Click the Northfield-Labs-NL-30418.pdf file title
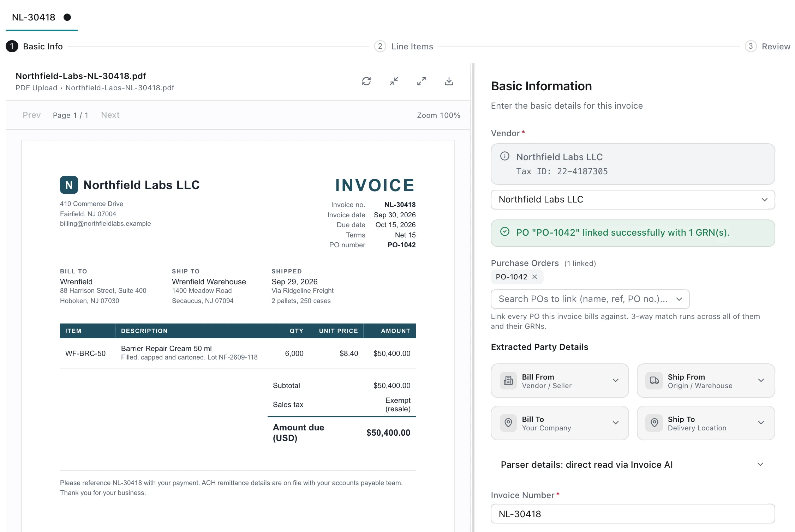795x532 pixels. (81, 76)
